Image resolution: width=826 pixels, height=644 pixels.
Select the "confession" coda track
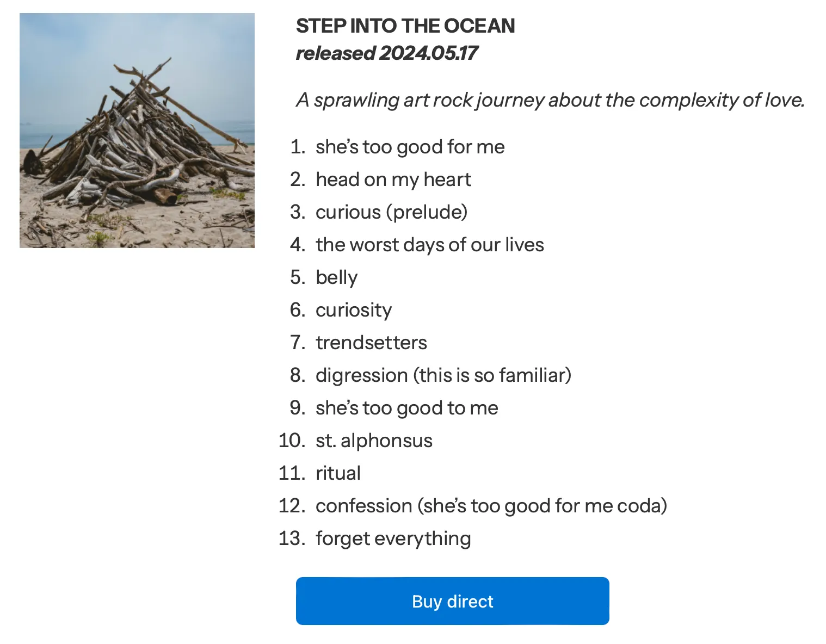coord(491,506)
